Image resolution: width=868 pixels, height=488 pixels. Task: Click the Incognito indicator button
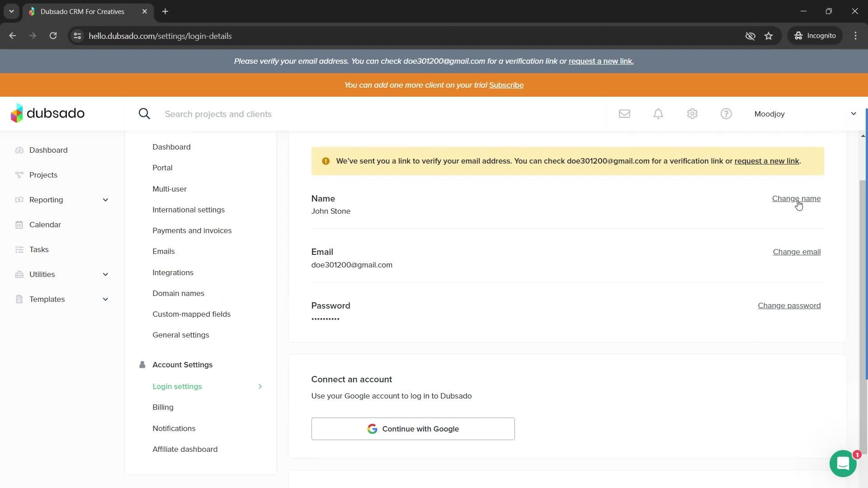tap(815, 36)
